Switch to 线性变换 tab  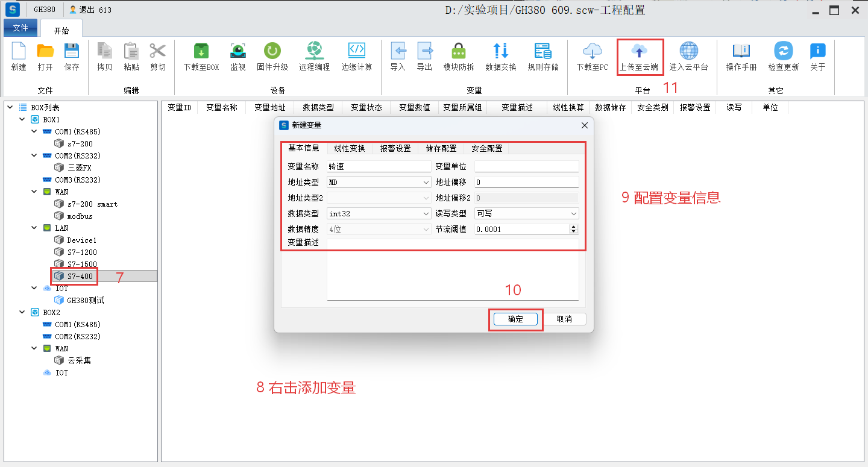(x=350, y=148)
